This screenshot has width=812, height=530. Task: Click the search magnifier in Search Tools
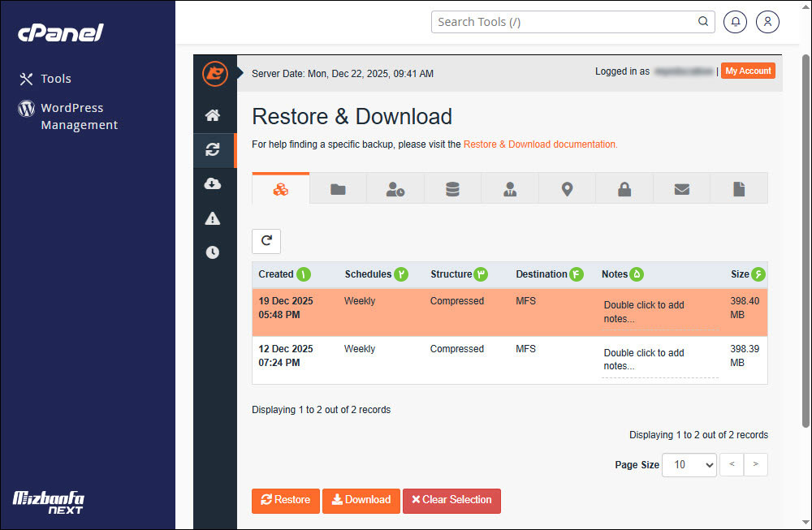click(x=702, y=22)
